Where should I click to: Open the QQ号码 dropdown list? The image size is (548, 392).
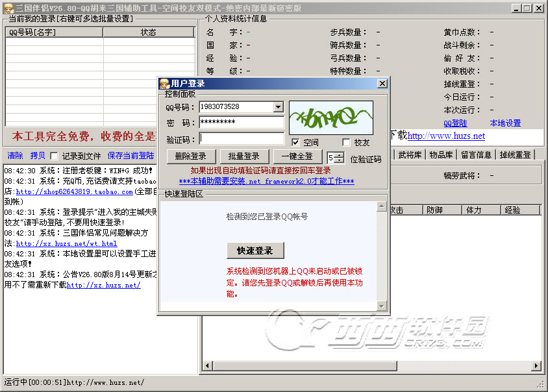278,107
